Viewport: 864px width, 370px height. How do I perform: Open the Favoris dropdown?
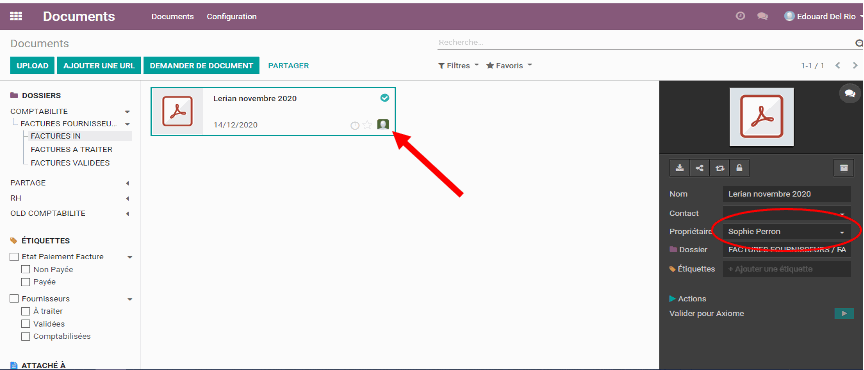point(509,66)
